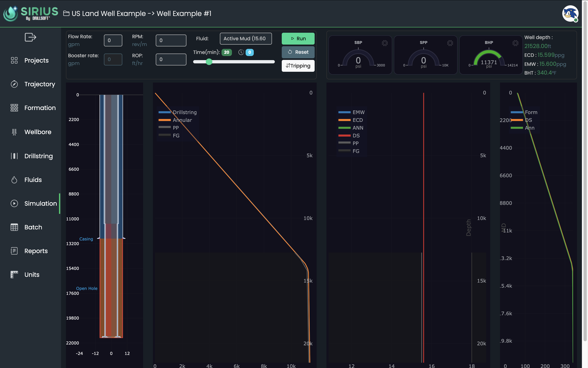The width and height of the screenshot is (588, 368).
Task: Click the Tripping button
Action: [298, 66]
